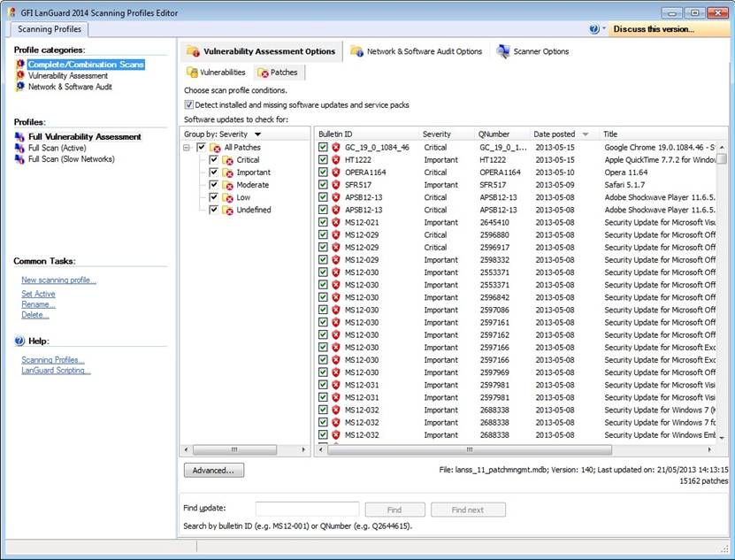Toggle Detect installed and missing software updates checkbox
This screenshot has width=735, height=560.
click(x=189, y=104)
